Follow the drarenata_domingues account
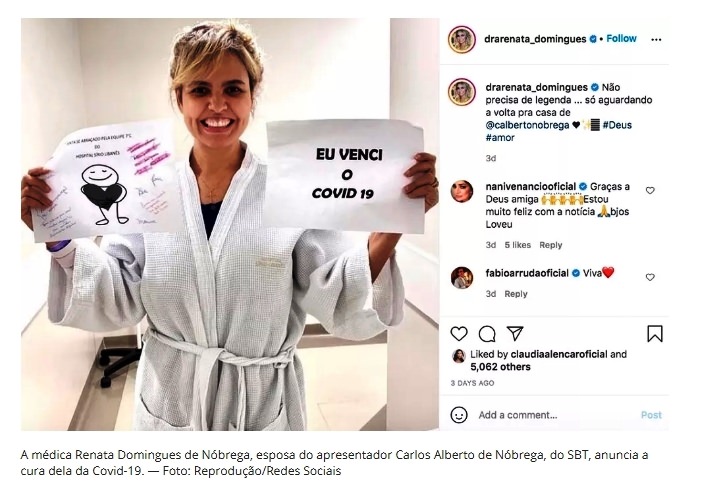Viewport: 705px width, 491px height. [x=621, y=39]
